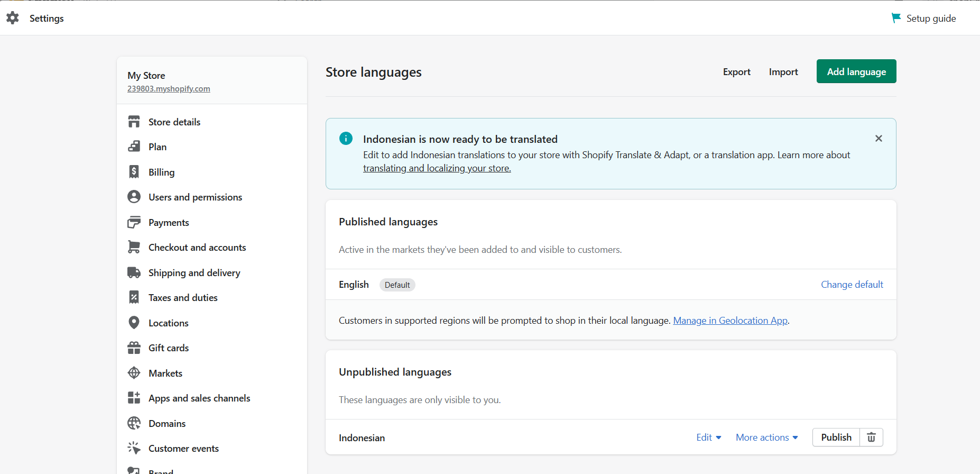
Task: Click the My Store name heading
Action: tap(146, 76)
